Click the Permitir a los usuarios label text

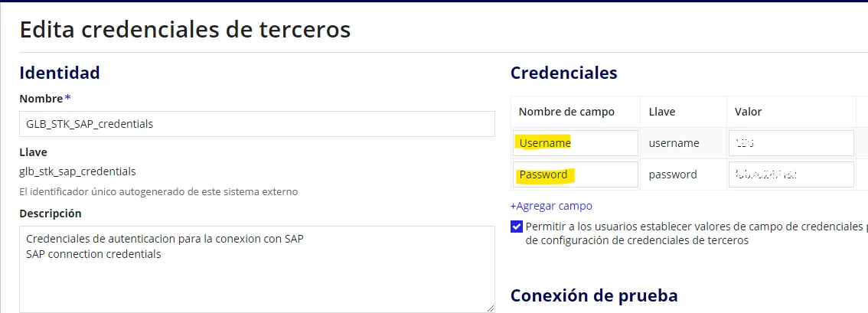pyautogui.click(x=697, y=233)
